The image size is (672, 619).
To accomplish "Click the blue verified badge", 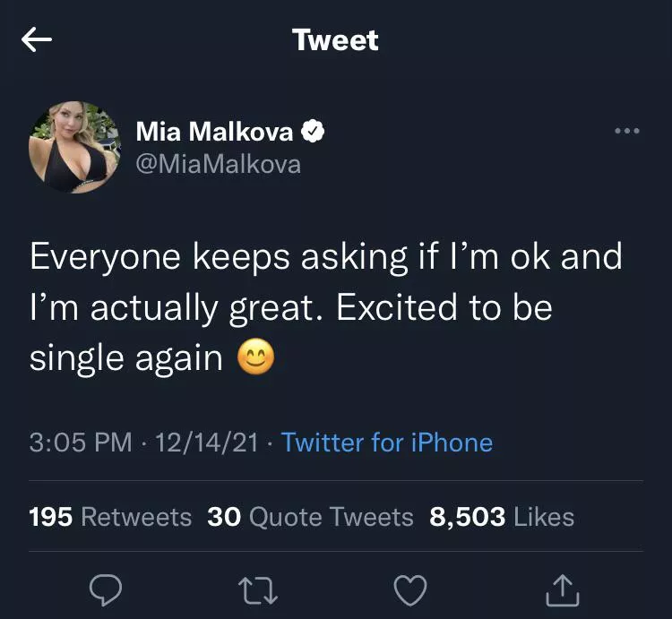I will (313, 133).
